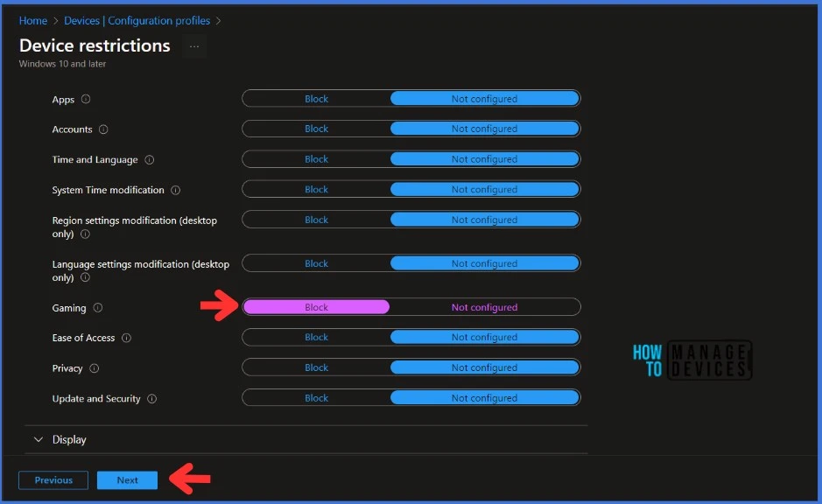822x504 pixels.
Task: Open System Time modification info icon
Action: point(176,190)
